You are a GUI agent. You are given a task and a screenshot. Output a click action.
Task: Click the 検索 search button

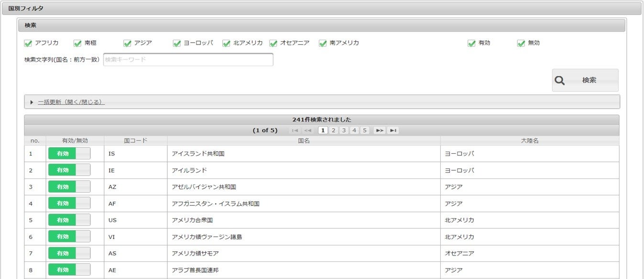[x=585, y=80]
